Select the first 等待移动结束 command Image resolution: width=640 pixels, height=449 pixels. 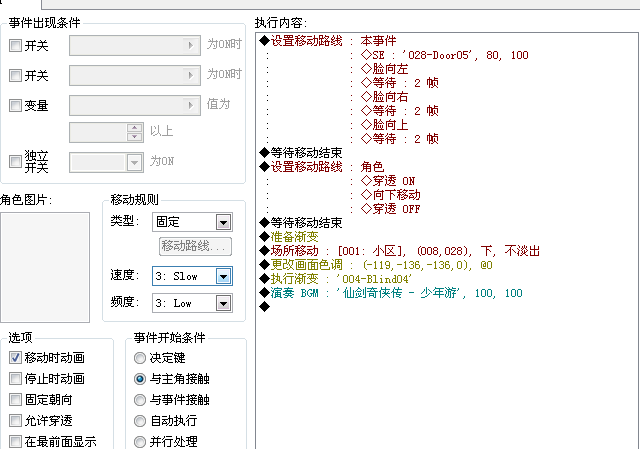301,153
